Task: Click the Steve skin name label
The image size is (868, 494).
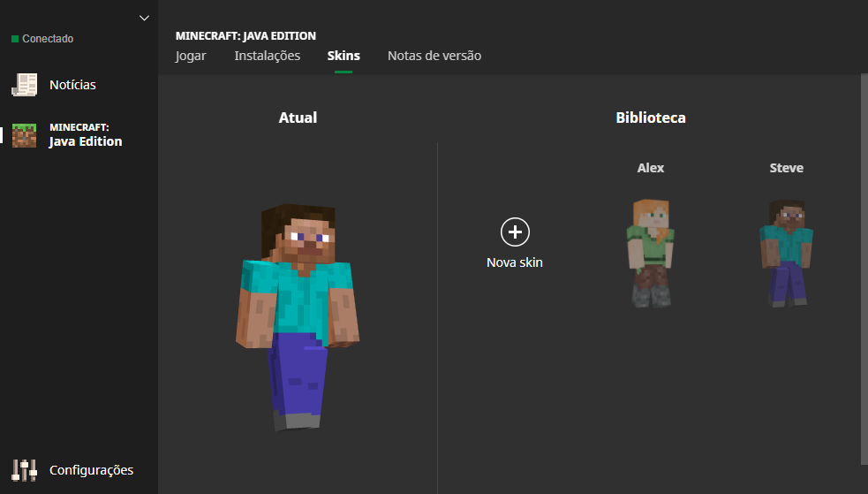Action: pyautogui.click(x=786, y=168)
